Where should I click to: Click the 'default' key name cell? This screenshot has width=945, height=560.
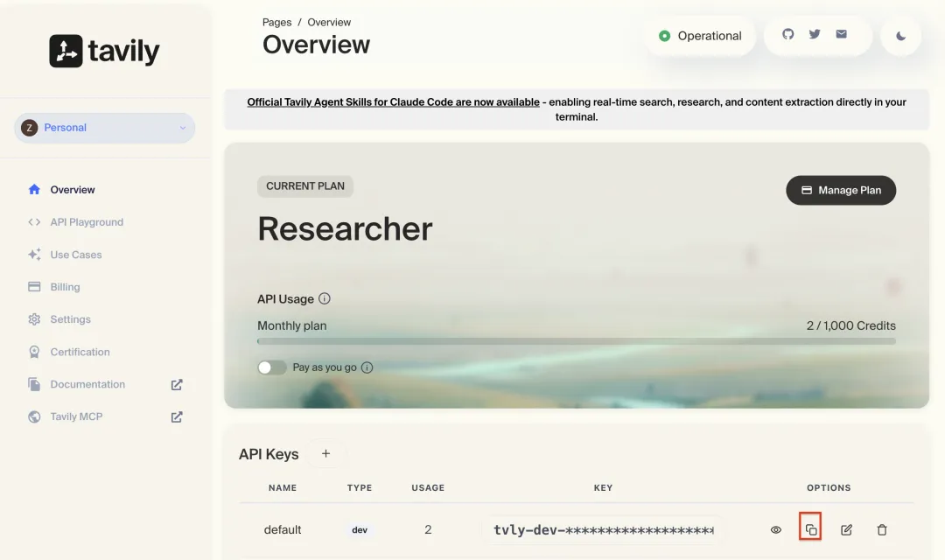pyautogui.click(x=283, y=529)
